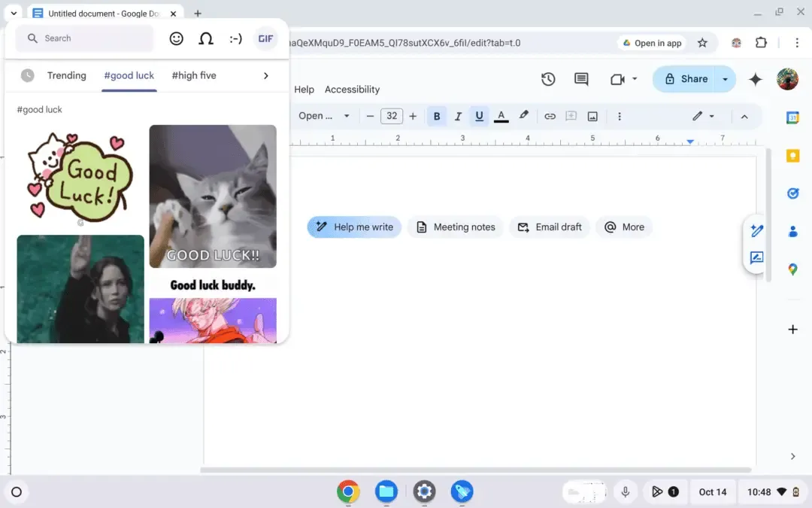
Task: Toggle bold formatting
Action: click(437, 116)
